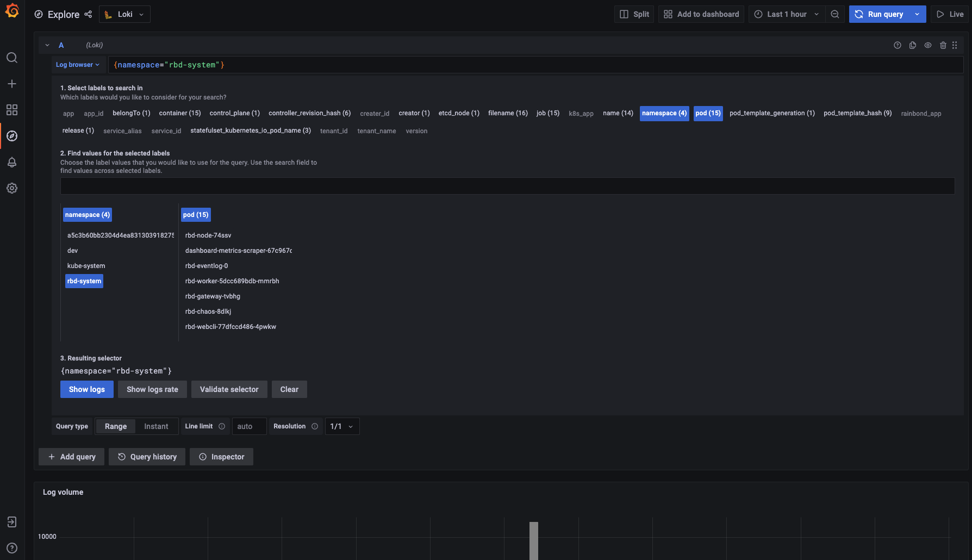Click the Show logs button
Screen dimensions: 972x560
coord(87,389)
